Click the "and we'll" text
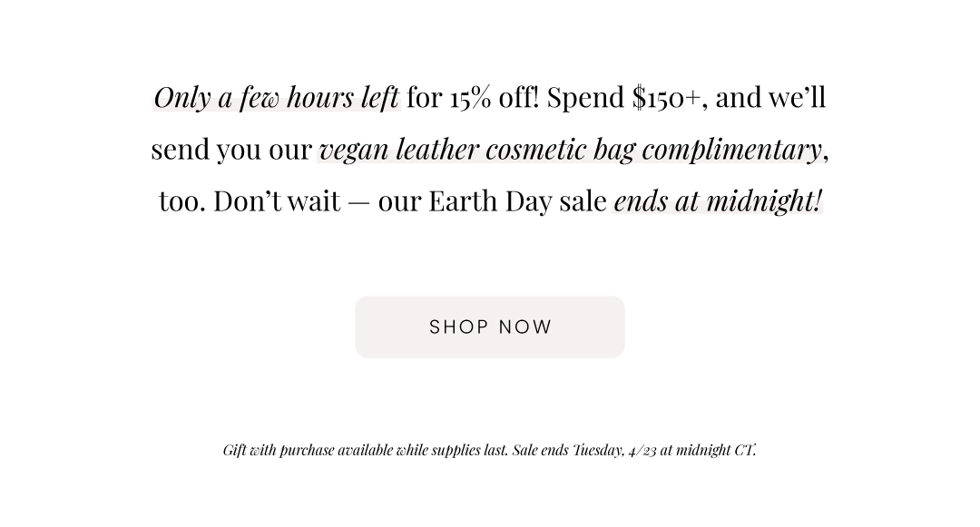Image resolution: width=980 pixels, height=527 pixels. point(770,97)
